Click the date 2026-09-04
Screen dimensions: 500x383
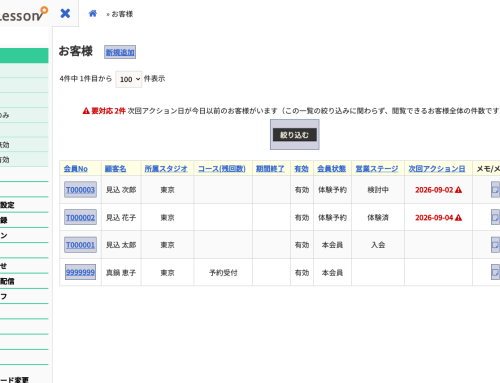pos(434,217)
